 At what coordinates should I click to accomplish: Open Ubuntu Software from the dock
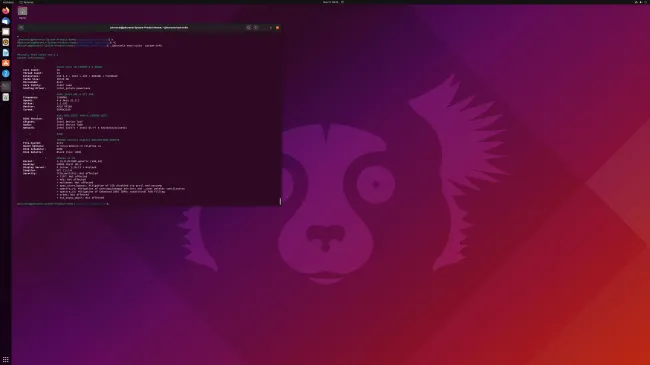click(6, 63)
